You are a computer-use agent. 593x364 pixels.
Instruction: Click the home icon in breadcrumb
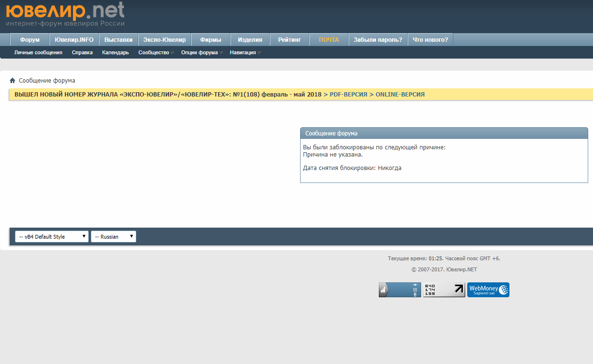click(x=12, y=81)
